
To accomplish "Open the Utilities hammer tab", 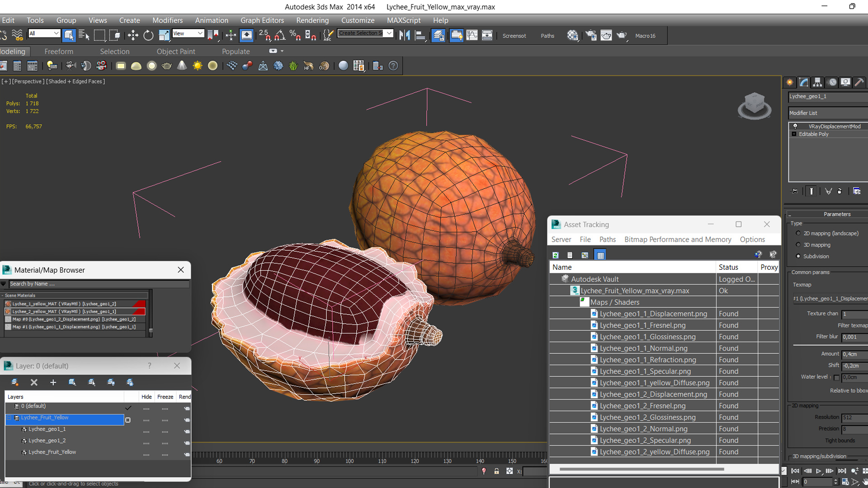I will (859, 82).
